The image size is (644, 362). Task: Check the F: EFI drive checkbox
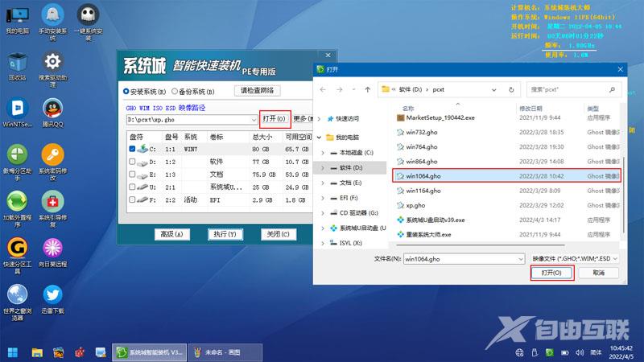132,200
